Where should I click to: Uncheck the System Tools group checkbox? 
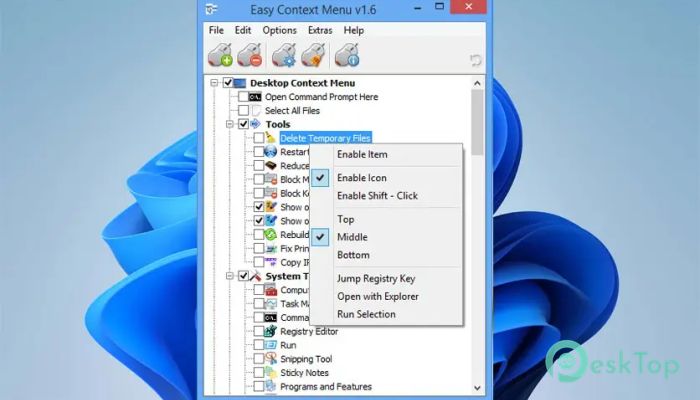(x=243, y=276)
